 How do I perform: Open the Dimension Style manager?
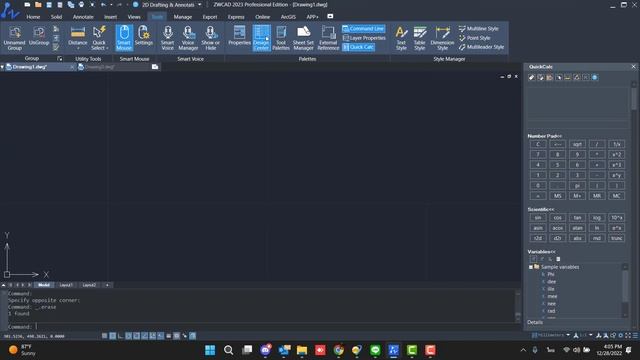coord(442,38)
